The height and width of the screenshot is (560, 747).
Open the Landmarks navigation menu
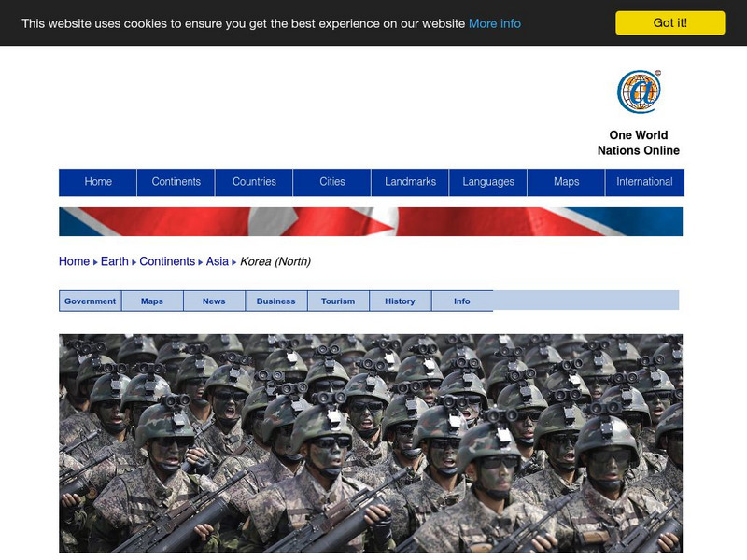pos(412,182)
